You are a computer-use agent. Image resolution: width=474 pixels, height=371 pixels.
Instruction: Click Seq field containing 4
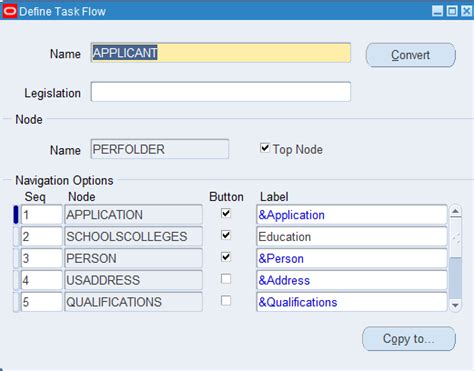click(x=42, y=280)
